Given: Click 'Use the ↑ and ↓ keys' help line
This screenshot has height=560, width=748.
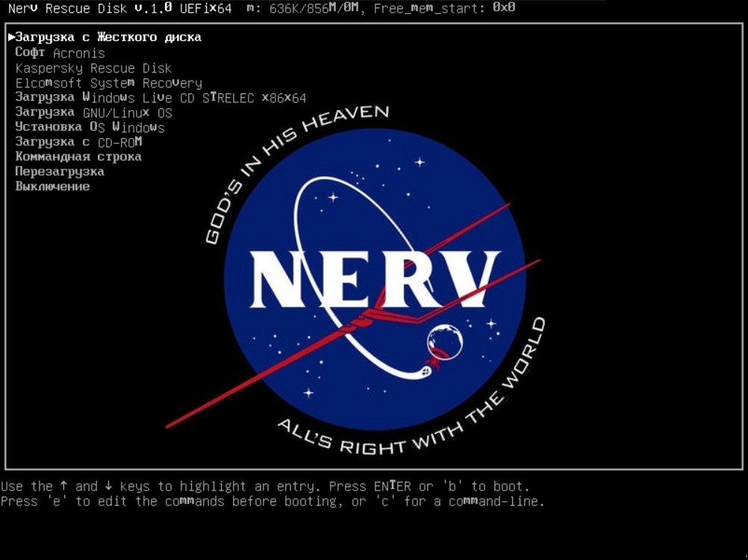Looking at the screenshot, I should click(x=265, y=487).
